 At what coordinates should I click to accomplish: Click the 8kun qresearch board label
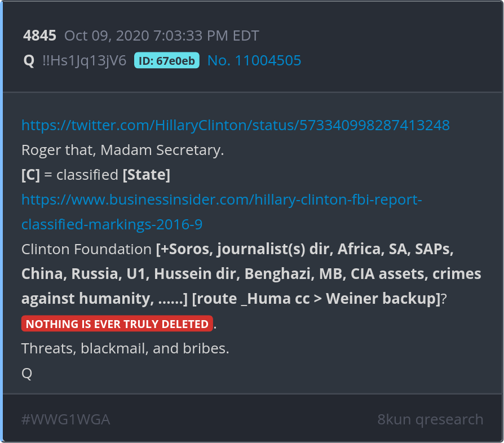click(430, 419)
